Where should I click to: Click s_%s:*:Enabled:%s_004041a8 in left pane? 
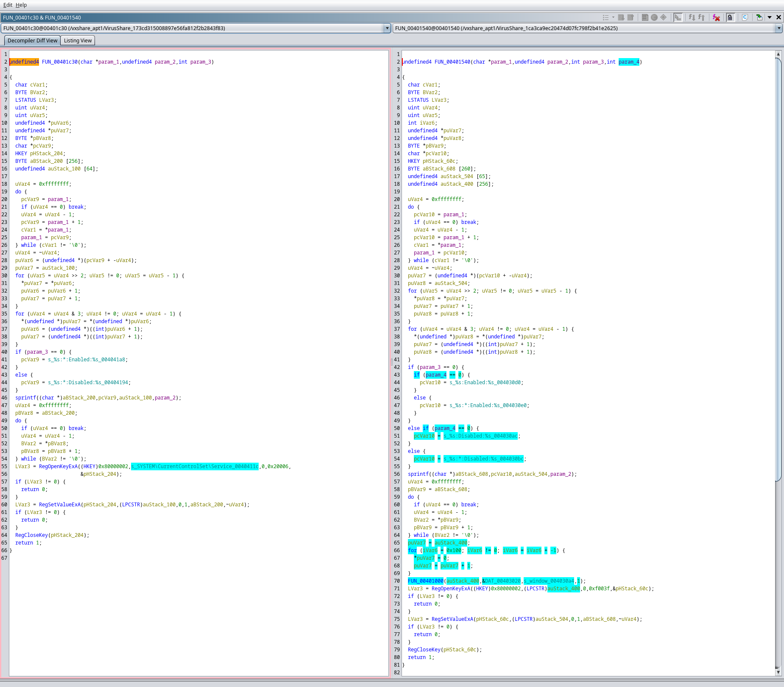coord(87,360)
